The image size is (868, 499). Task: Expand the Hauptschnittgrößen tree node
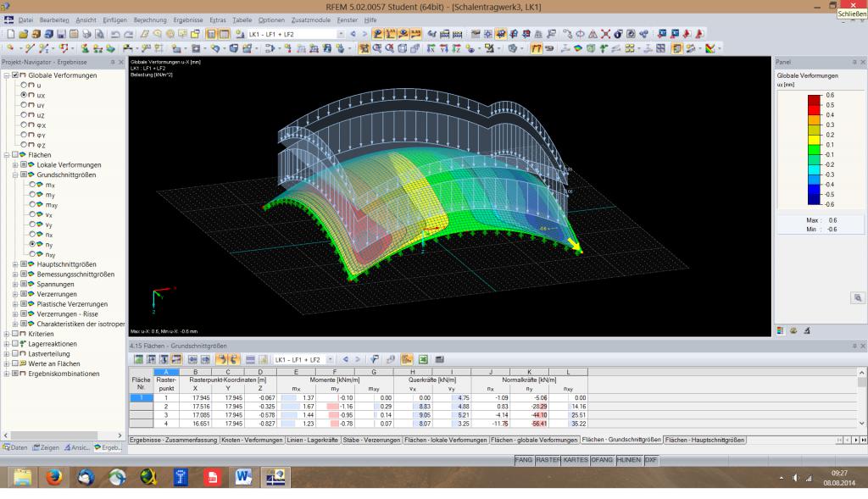pyautogui.click(x=15, y=264)
